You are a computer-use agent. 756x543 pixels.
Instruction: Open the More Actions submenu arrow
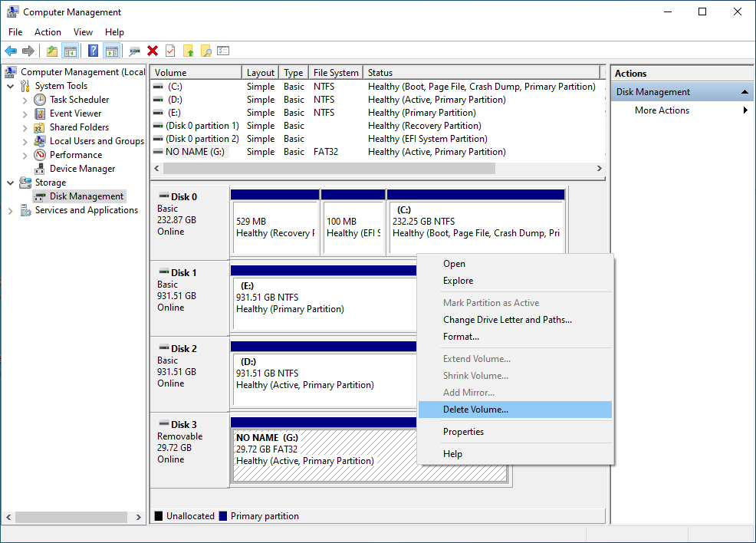[x=745, y=110]
